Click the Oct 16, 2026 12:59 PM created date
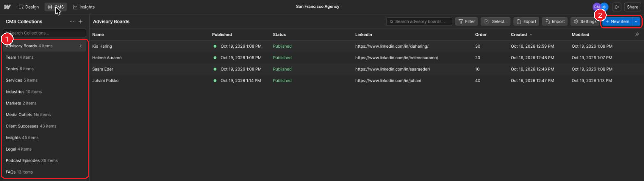The image size is (644, 181). click(532, 46)
